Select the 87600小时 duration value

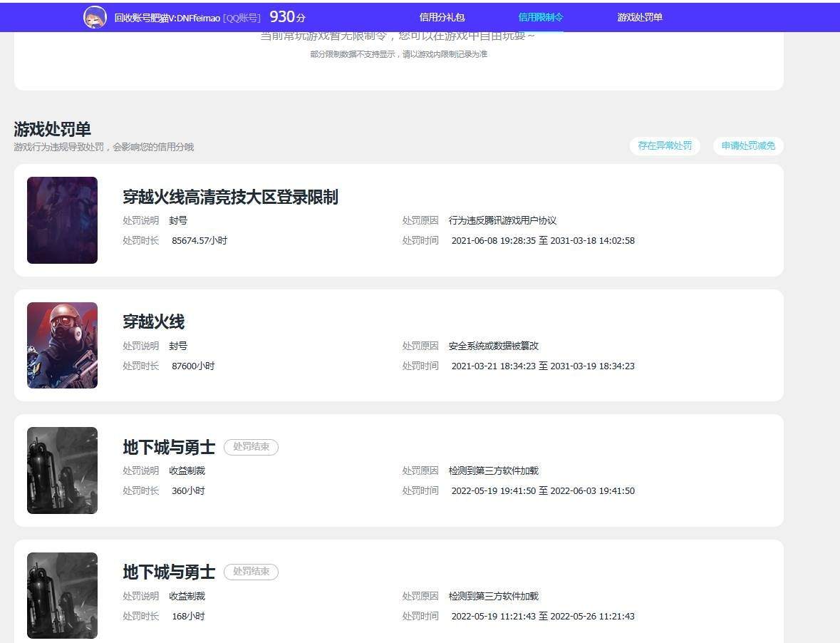pyautogui.click(x=193, y=366)
